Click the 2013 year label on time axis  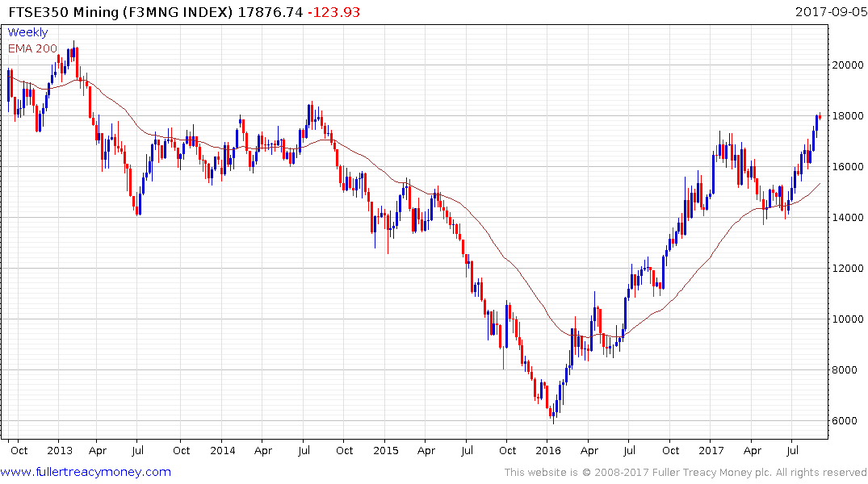(x=59, y=450)
